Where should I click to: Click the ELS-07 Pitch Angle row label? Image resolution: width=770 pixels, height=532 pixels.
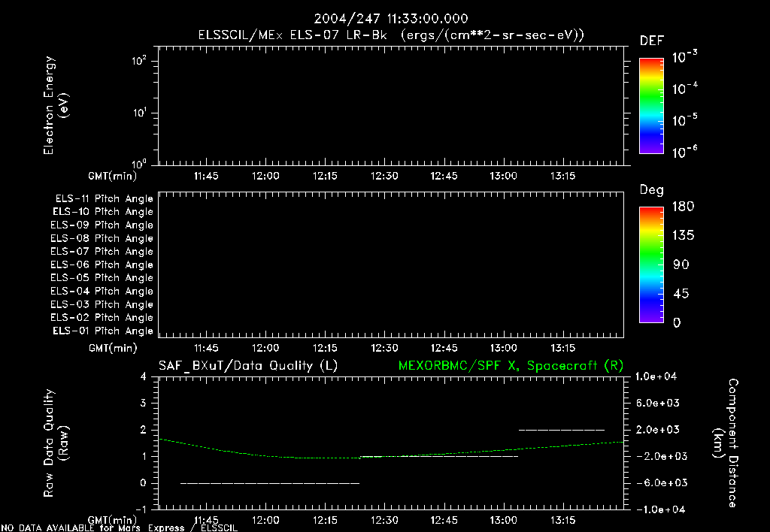(x=102, y=251)
